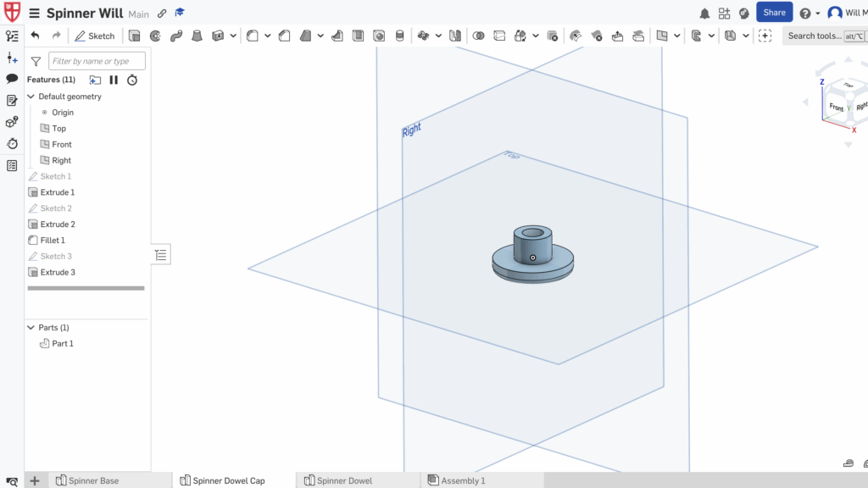Open the comments panel in left sidebar
Image resolution: width=868 pixels, height=488 pixels.
12,79
